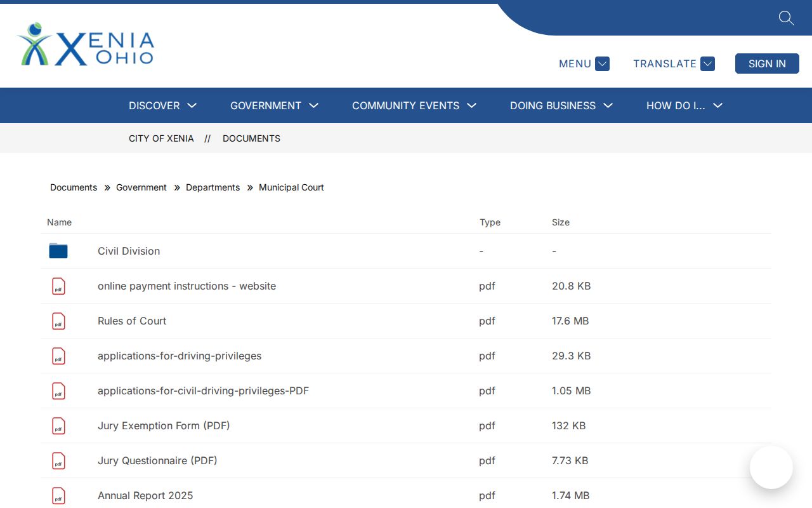Screen dimensions: 812x508
Task: Click the CITY OF XENIA breadcrumb link
Action: pyautogui.click(x=161, y=138)
